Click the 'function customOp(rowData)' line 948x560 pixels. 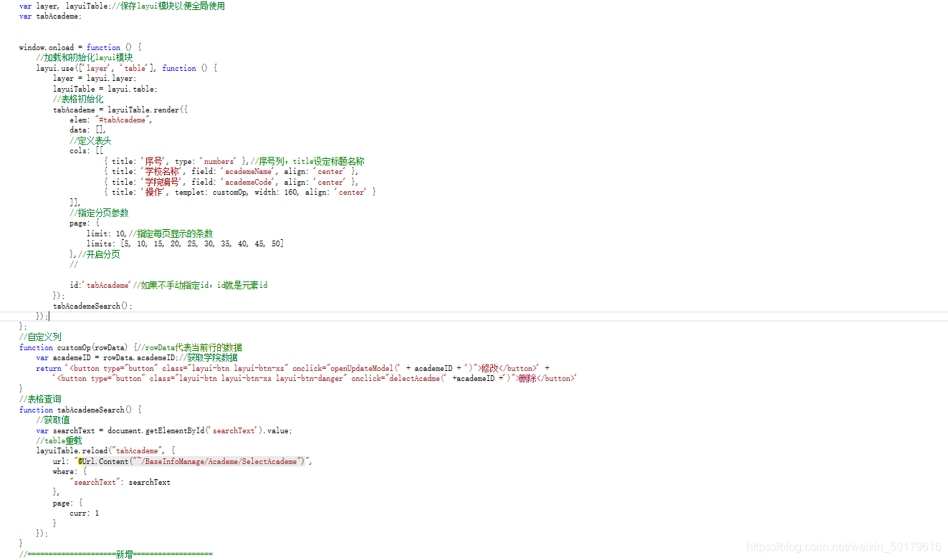pos(130,347)
